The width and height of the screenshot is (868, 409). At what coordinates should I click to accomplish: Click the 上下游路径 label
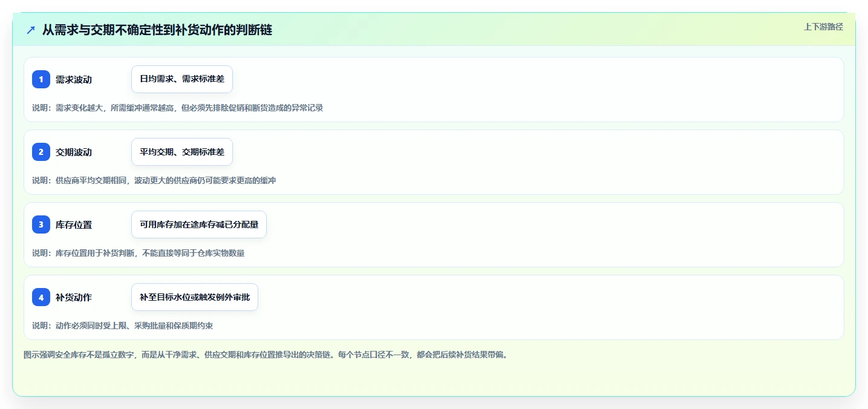click(x=823, y=27)
